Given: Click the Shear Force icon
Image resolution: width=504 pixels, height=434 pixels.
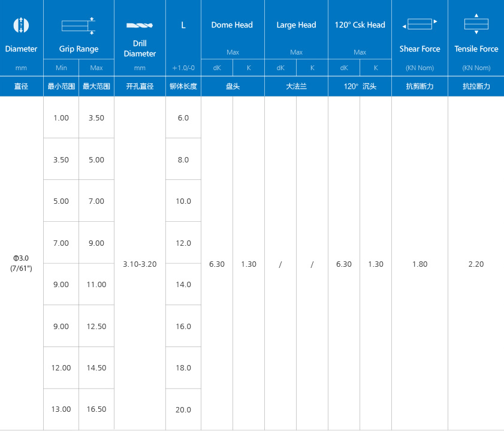Looking at the screenshot, I should coord(420,24).
